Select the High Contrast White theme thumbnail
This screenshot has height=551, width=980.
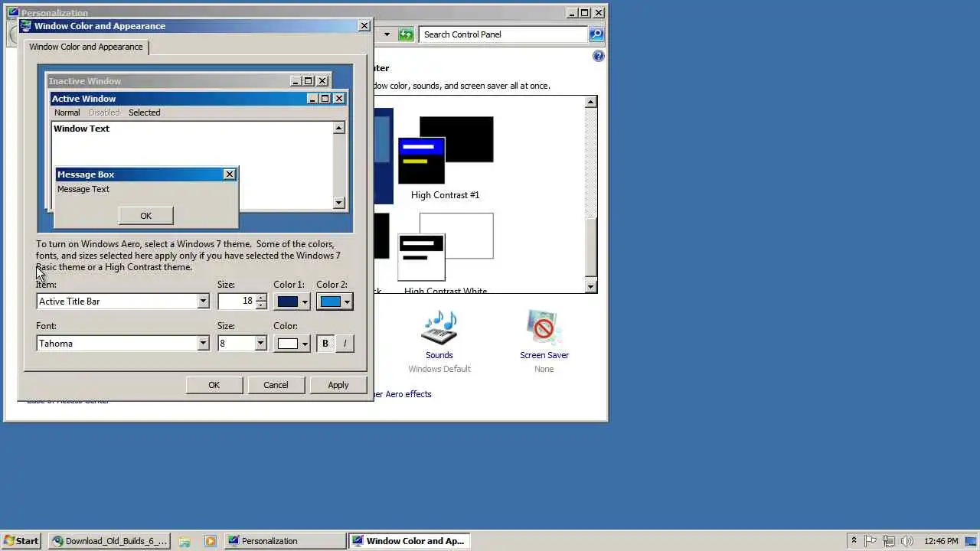coord(445,246)
